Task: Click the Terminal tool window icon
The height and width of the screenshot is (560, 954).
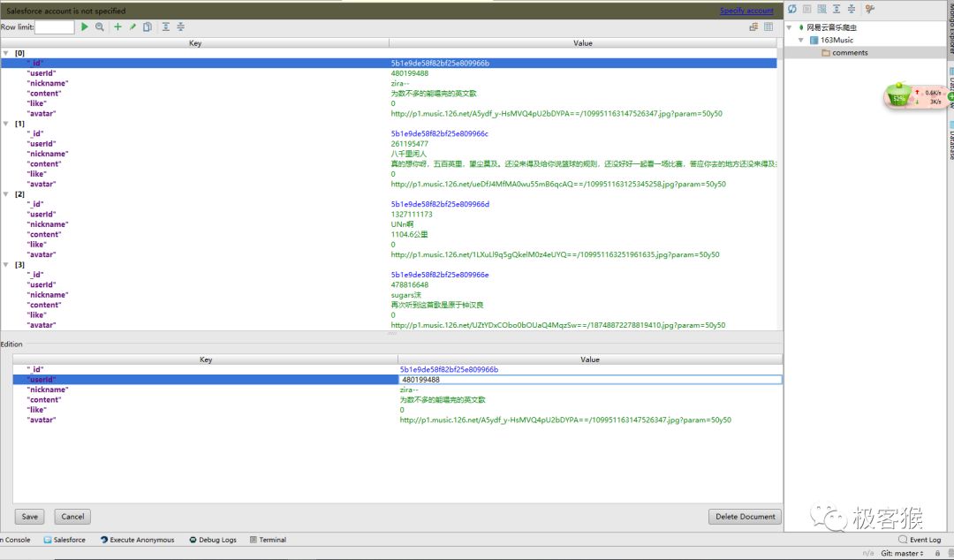Action: tap(254, 540)
